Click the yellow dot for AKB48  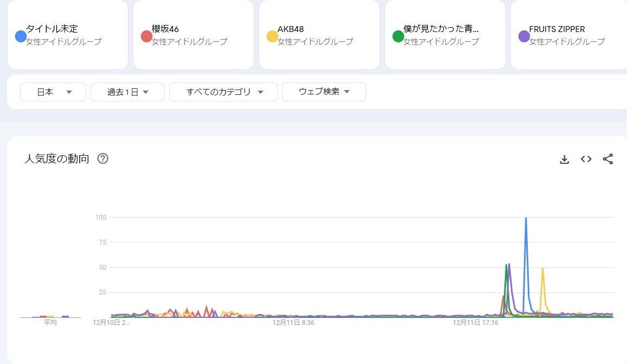(272, 36)
